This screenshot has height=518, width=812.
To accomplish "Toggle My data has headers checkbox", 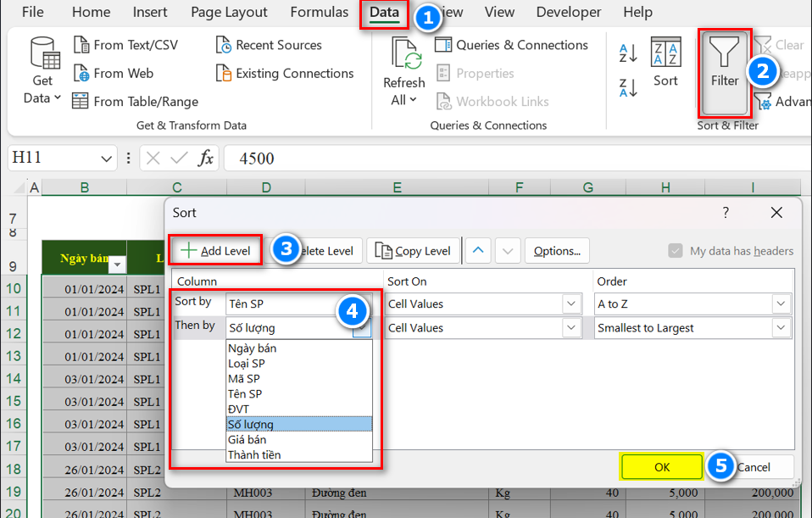I will click(676, 251).
